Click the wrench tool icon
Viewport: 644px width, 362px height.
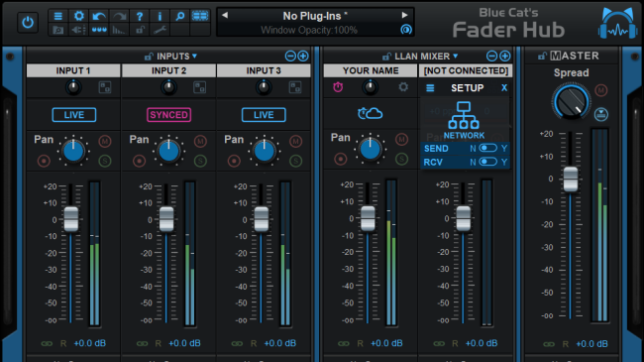click(x=160, y=30)
